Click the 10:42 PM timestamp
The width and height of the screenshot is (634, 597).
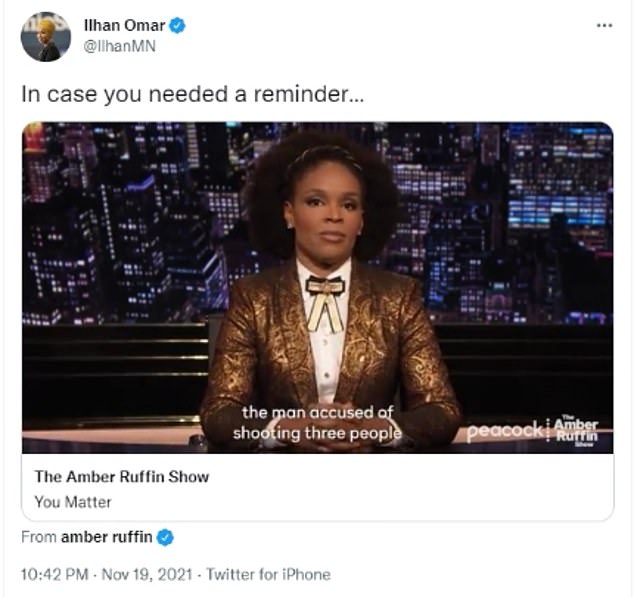[x=55, y=574]
